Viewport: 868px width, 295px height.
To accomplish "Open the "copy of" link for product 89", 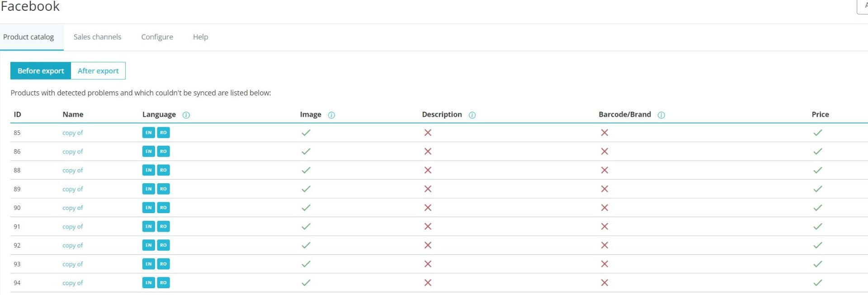I will tap(73, 189).
